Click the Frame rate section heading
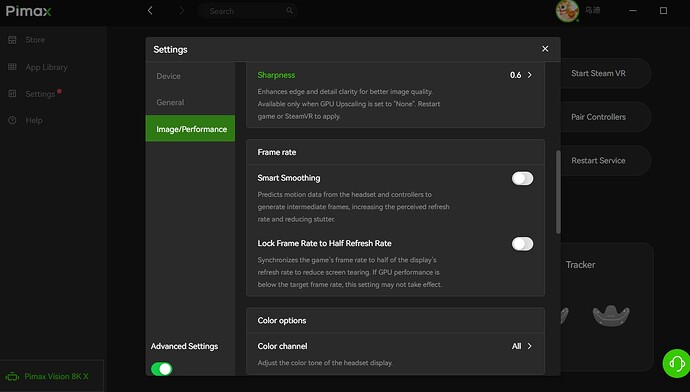 pyautogui.click(x=277, y=152)
